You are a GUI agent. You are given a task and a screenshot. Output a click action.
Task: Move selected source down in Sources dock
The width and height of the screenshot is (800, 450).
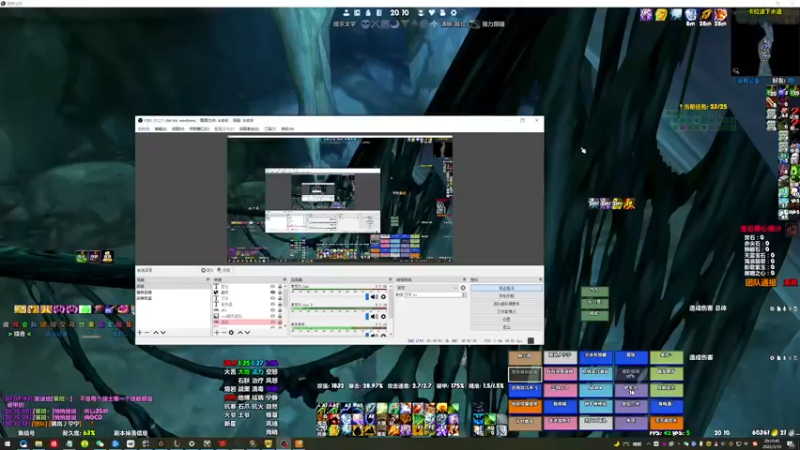point(247,333)
